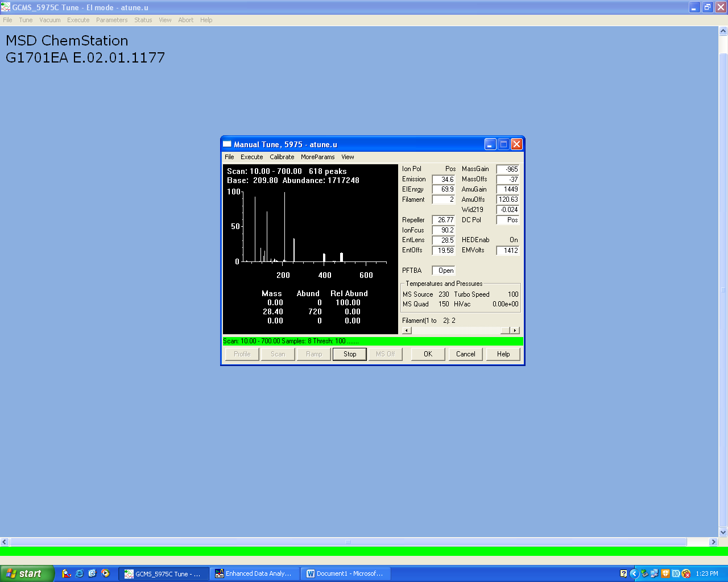Click the ElEnrgy value field
Screen dimensions: 728x582
click(x=444, y=190)
